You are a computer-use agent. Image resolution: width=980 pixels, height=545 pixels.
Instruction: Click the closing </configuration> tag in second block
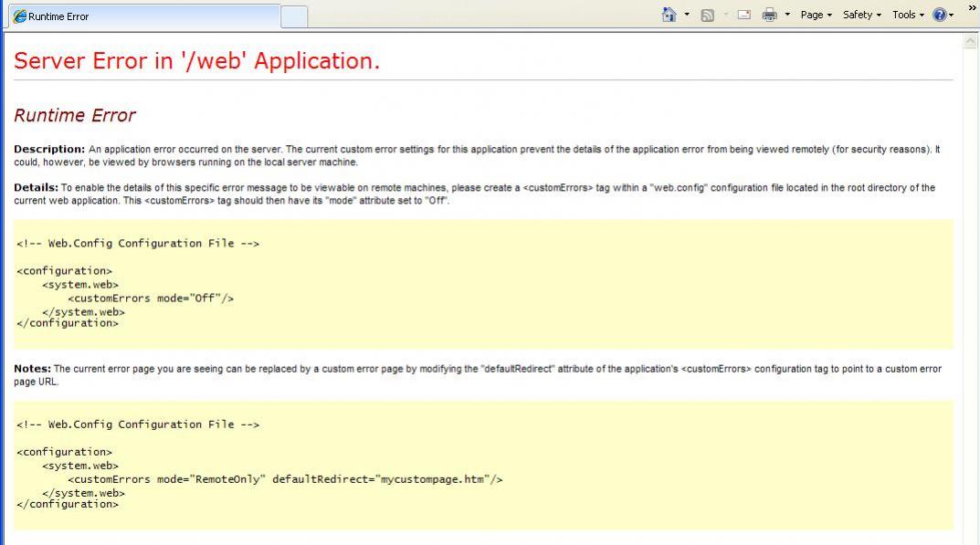pos(68,504)
